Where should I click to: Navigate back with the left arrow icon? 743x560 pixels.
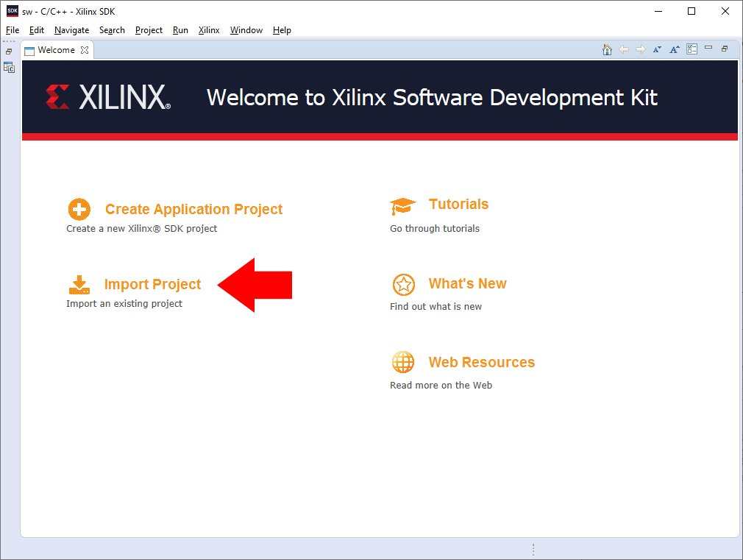click(624, 49)
